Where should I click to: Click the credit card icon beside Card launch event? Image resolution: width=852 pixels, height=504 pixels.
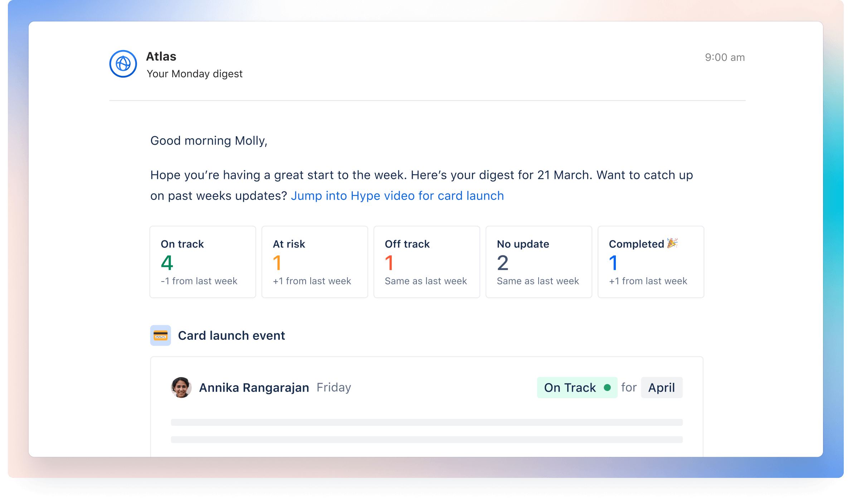click(x=160, y=336)
